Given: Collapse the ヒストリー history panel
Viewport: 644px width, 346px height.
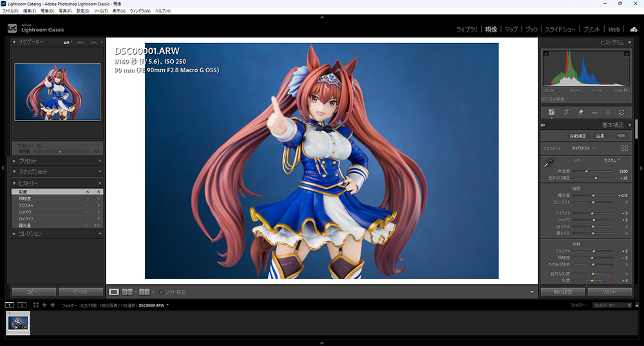Looking at the screenshot, I should coord(14,183).
